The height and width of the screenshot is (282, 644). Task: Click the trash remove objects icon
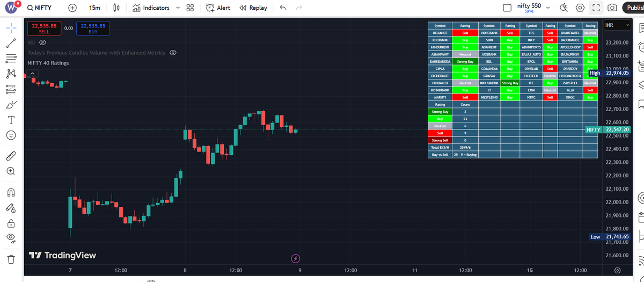(x=11, y=259)
